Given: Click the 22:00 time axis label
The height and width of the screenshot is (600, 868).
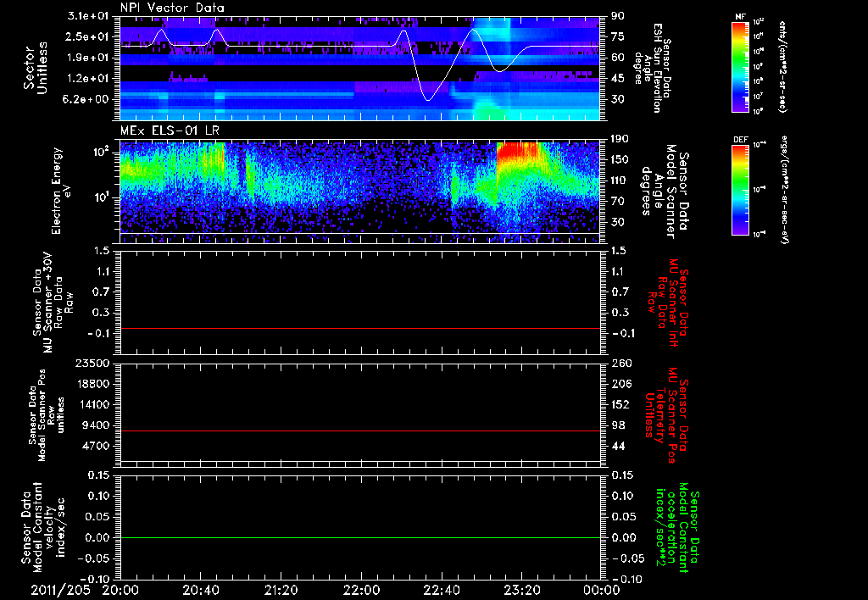Looking at the screenshot, I should (361, 590).
